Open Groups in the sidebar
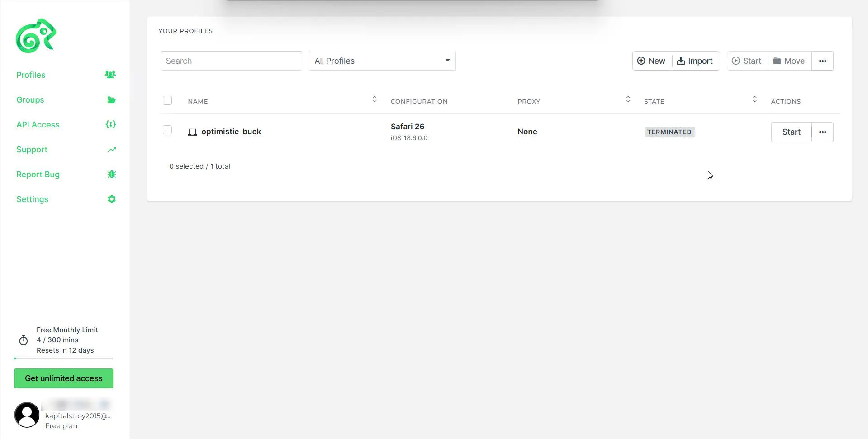 (x=30, y=100)
